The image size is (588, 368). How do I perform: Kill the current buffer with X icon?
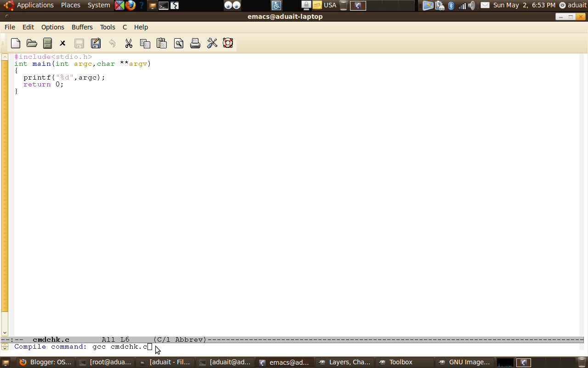coord(63,43)
